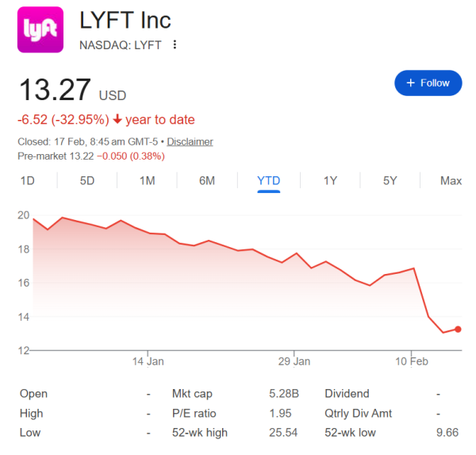476x455 pixels.
Task: Switch to the 5Y chart range
Action: [x=390, y=180]
